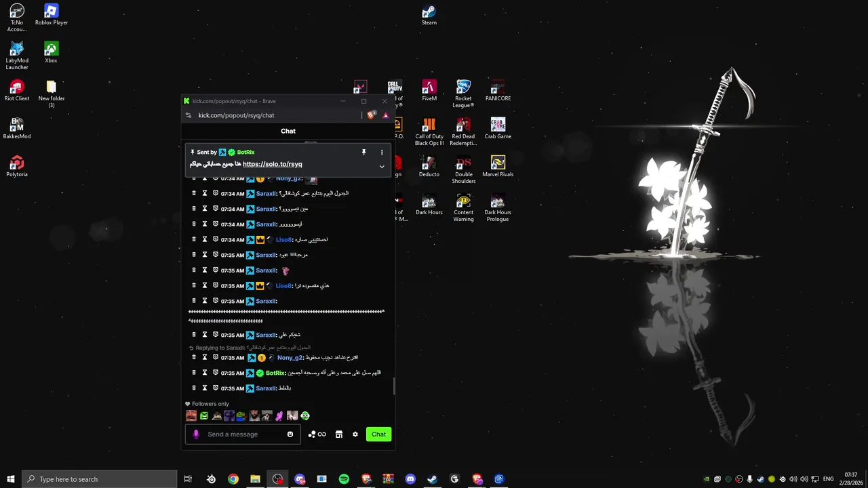Select the Xbox desktop icon
The width and height of the screenshot is (868, 488).
coord(51,53)
